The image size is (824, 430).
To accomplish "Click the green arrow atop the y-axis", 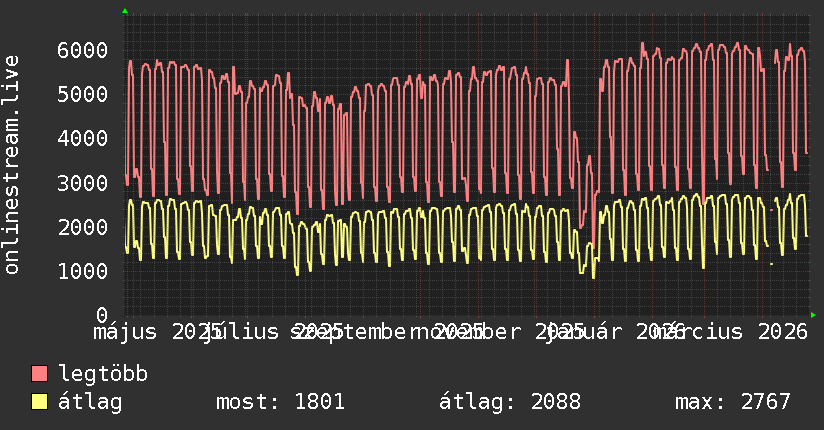I will tap(125, 11).
